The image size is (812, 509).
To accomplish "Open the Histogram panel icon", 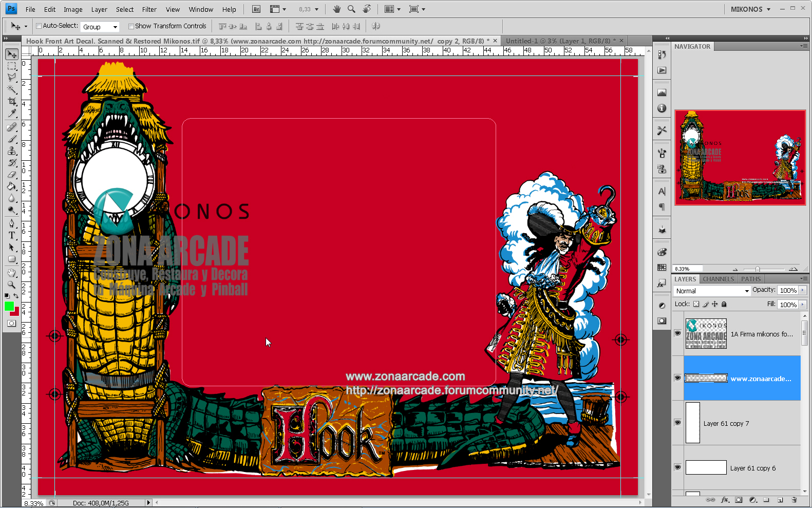I will (662, 92).
